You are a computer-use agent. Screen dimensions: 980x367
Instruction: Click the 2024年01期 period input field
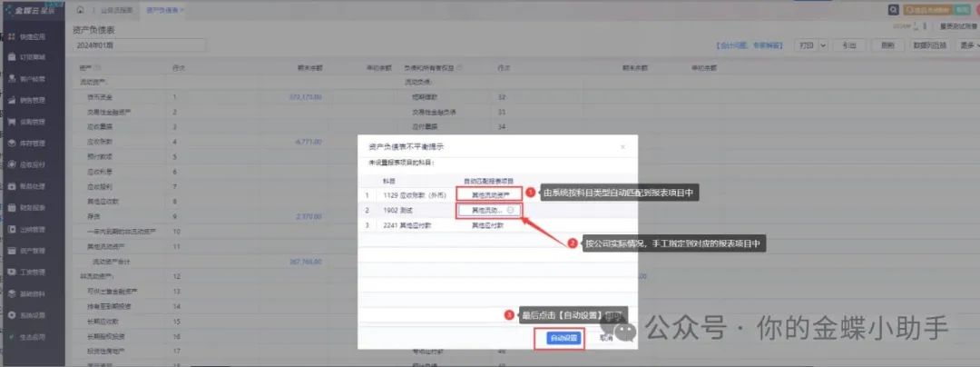pos(139,45)
